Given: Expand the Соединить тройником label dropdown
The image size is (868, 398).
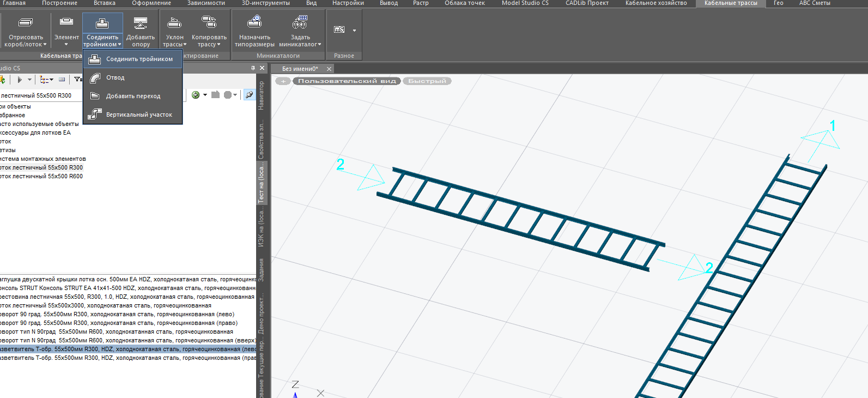Looking at the screenshot, I should pos(102,41).
